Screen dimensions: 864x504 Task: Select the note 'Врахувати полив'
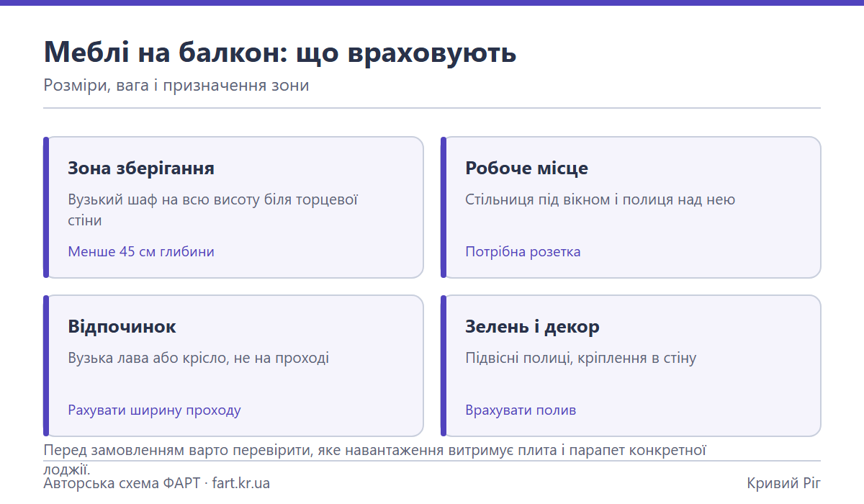pos(521,410)
